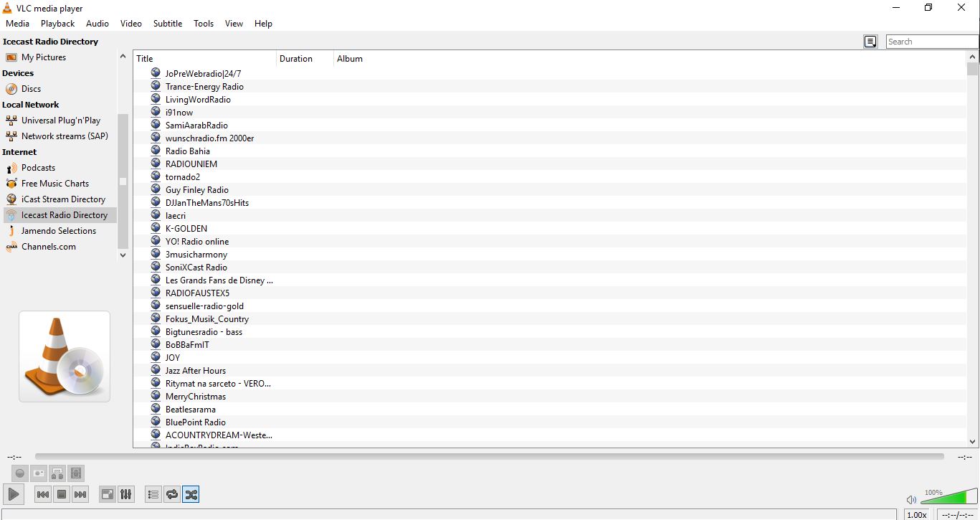Click globe icon beside SoniXCast Radio
The image size is (980, 520).
pos(156,266)
